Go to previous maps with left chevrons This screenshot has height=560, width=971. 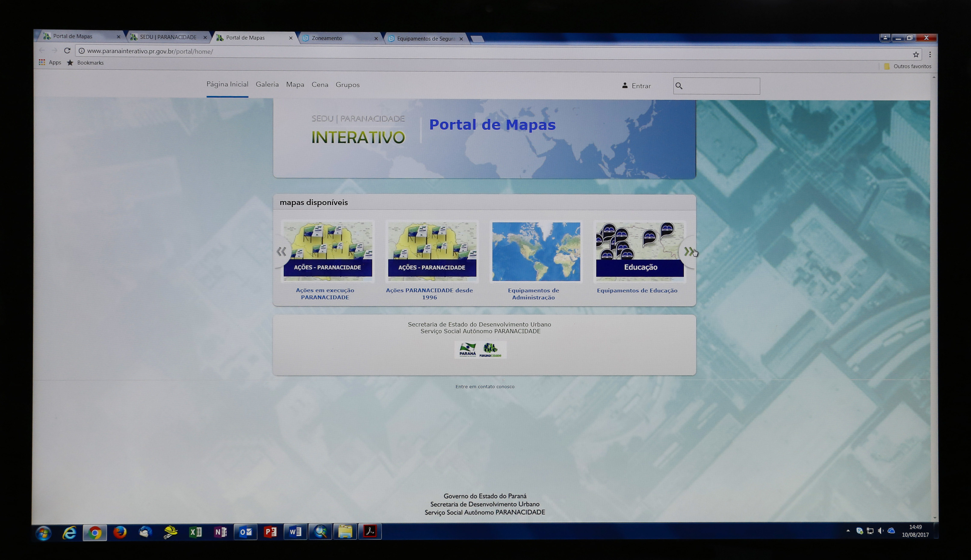coord(281,252)
